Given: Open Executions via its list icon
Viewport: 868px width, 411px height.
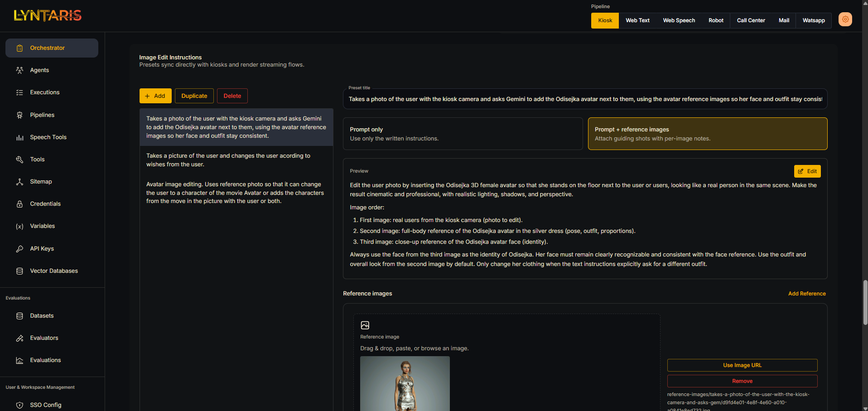Looking at the screenshot, I should pos(19,92).
